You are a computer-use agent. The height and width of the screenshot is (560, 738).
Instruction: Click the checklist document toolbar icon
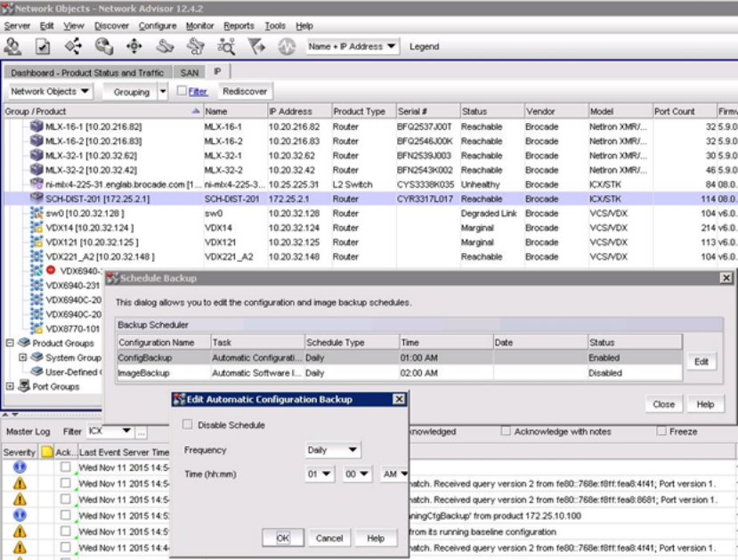(43, 46)
